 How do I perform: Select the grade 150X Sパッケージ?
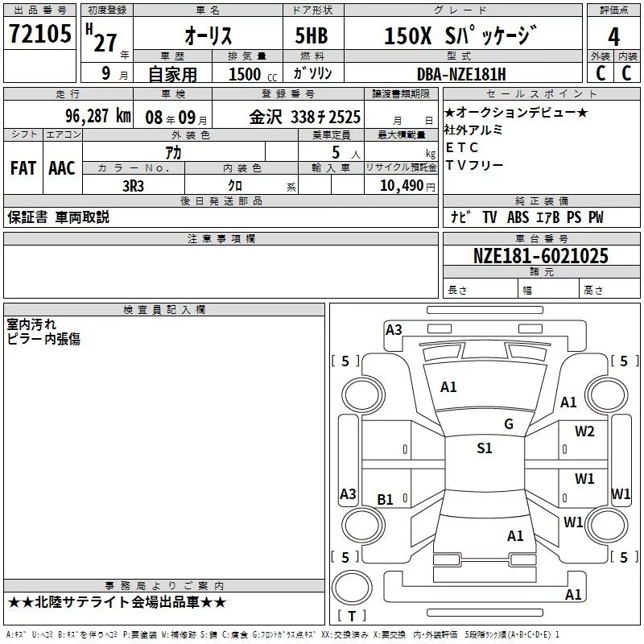(460, 35)
